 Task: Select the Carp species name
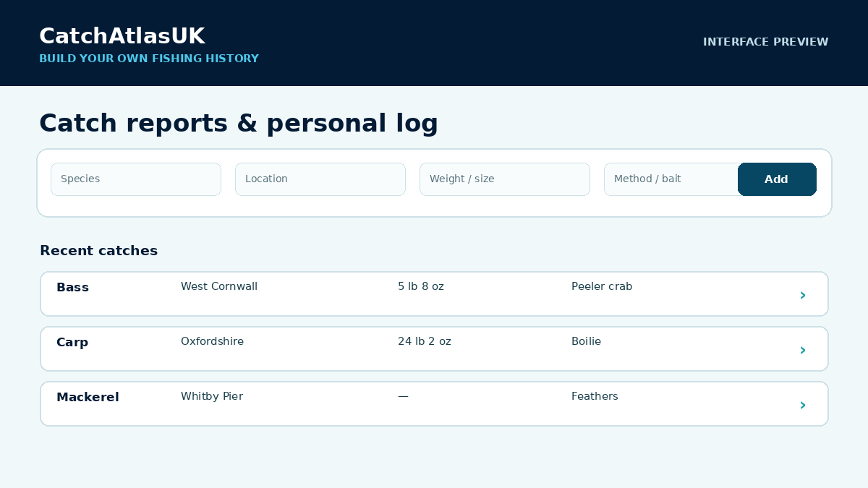(72, 342)
